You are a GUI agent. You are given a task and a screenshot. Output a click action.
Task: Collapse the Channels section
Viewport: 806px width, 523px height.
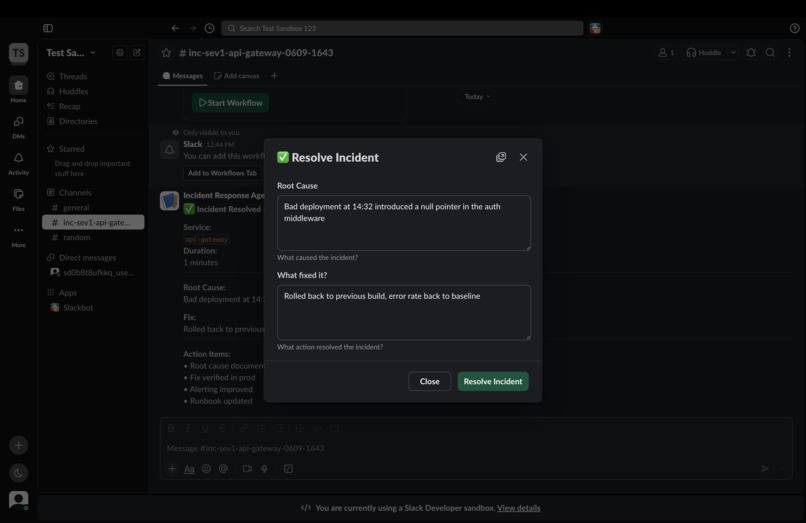[75, 192]
